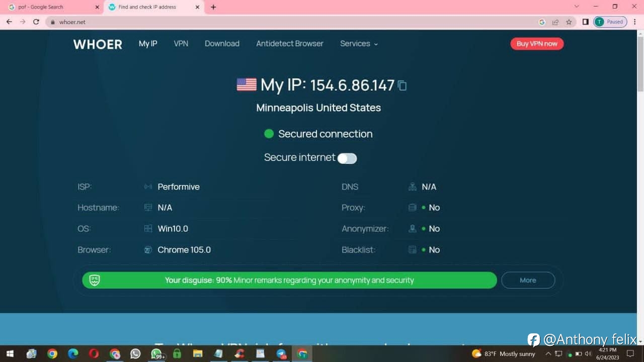Click the Blacklist icon
The image size is (644, 362).
coord(413,250)
